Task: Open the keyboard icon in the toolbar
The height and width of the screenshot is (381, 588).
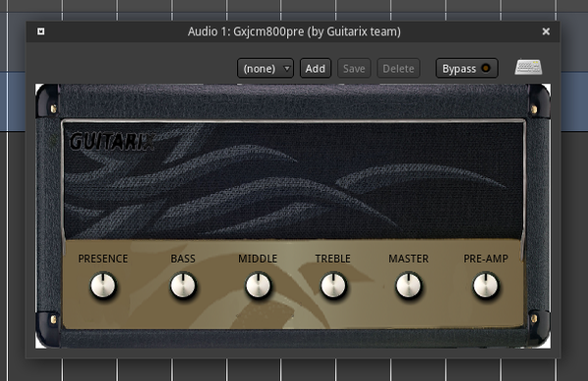Action: tap(528, 68)
